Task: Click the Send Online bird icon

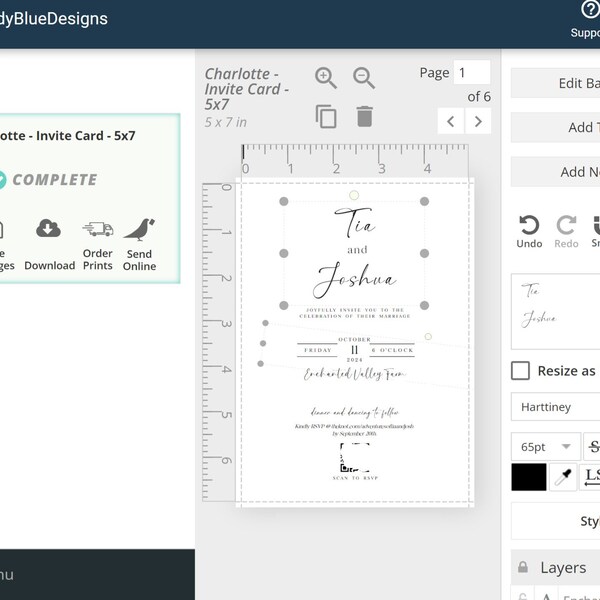Action: click(x=139, y=229)
